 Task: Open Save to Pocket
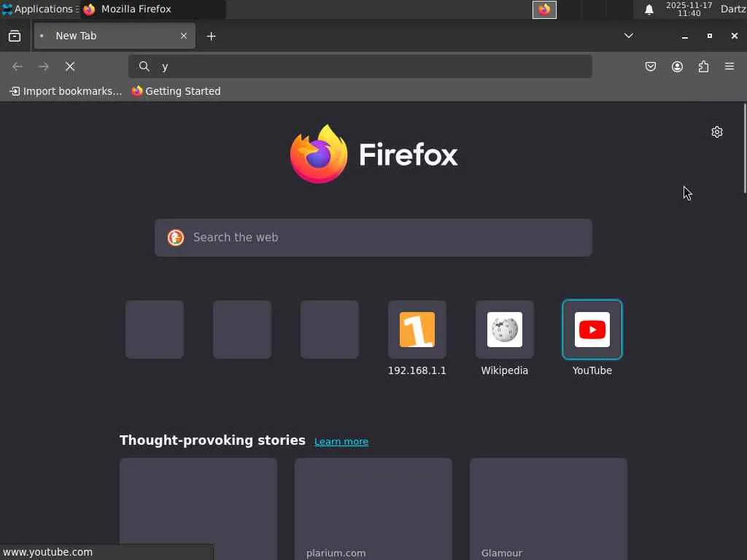pos(650,66)
